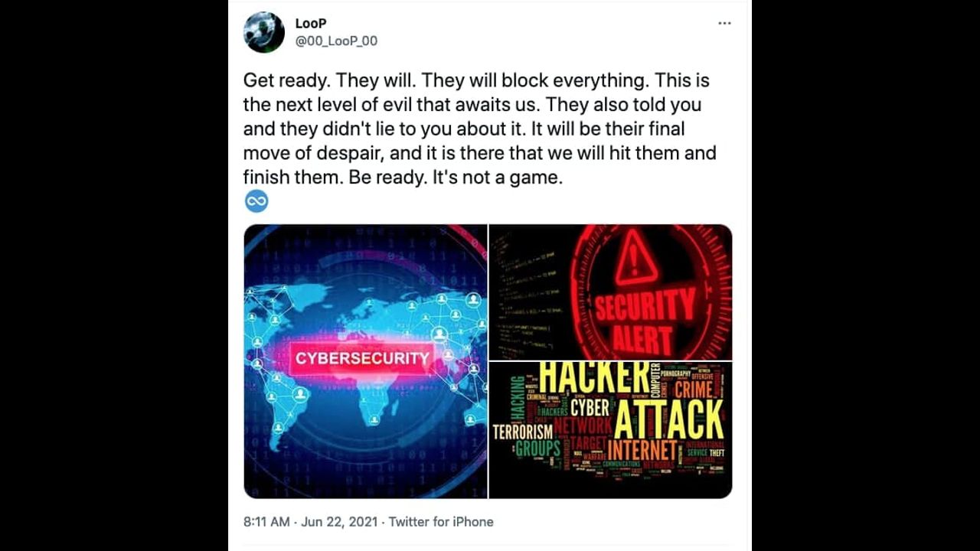The height and width of the screenshot is (551, 980).
Task: Click the TERRORISM word in cloud image
Action: click(523, 432)
